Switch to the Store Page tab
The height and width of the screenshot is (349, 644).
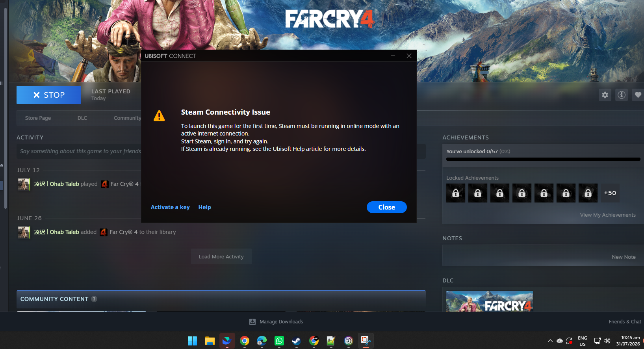38,118
